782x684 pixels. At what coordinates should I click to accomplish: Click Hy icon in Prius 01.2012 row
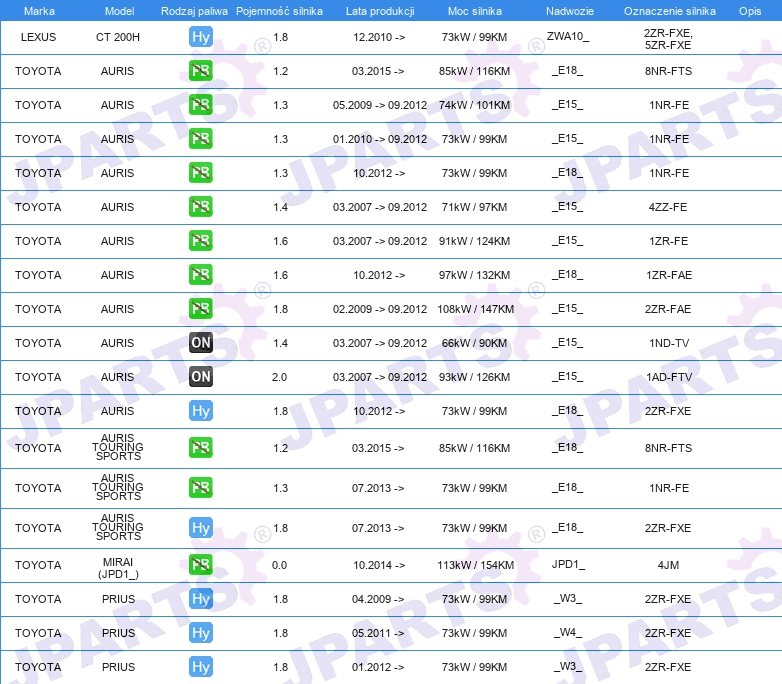(201, 667)
